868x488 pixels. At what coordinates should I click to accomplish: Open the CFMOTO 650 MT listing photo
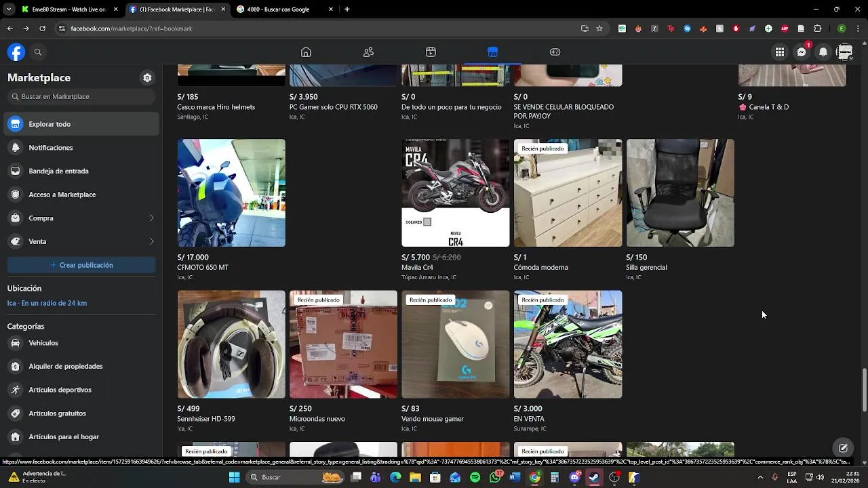[x=231, y=193]
